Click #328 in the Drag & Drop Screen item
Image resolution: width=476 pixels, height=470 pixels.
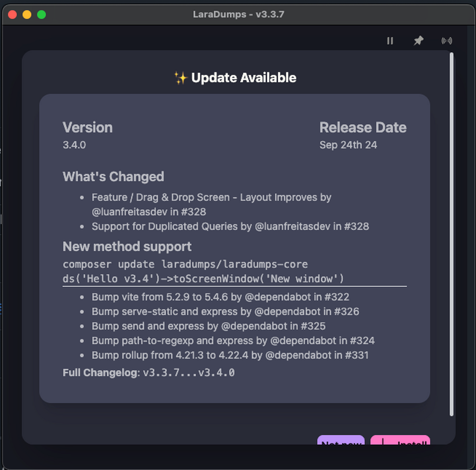click(x=193, y=212)
